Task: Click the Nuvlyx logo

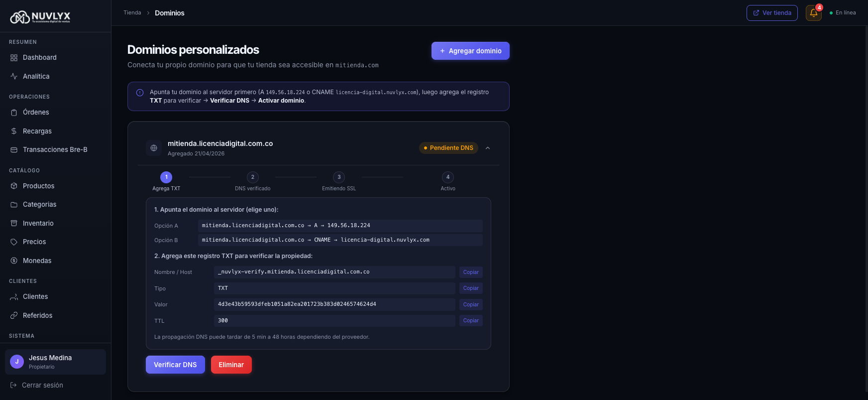Action: point(40,17)
